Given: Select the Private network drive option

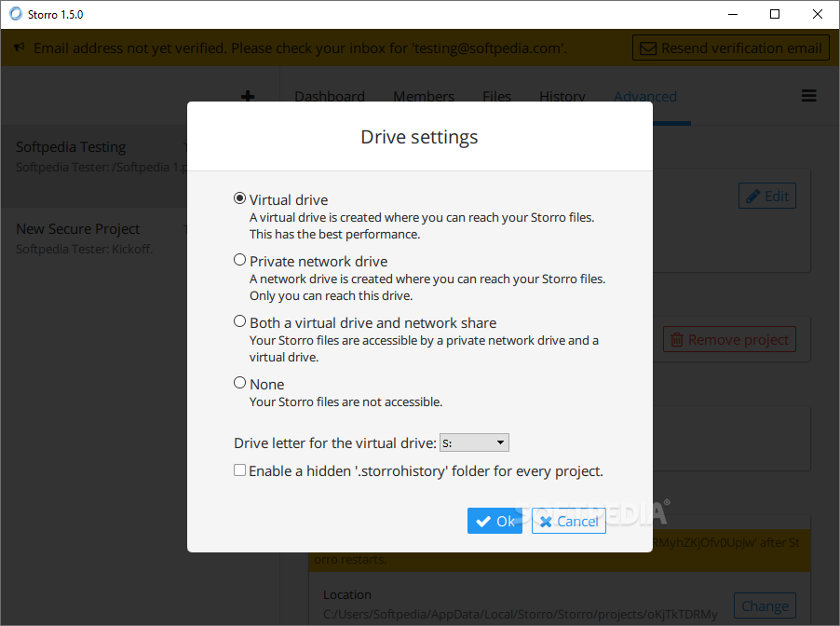Looking at the screenshot, I should pyautogui.click(x=240, y=261).
